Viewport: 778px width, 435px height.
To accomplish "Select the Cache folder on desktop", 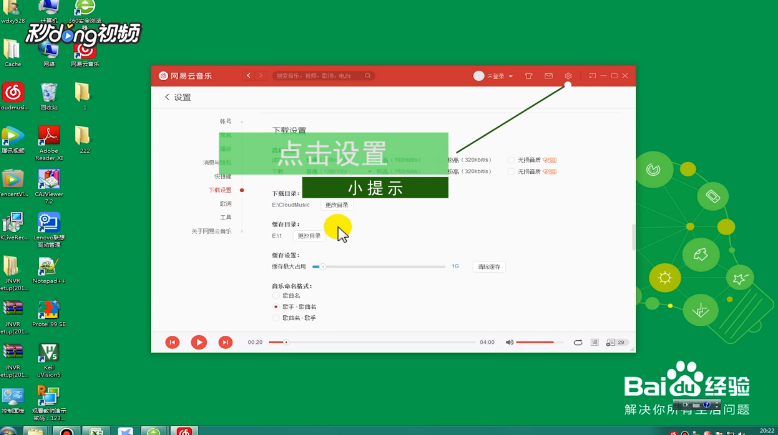I will (12, 53).
